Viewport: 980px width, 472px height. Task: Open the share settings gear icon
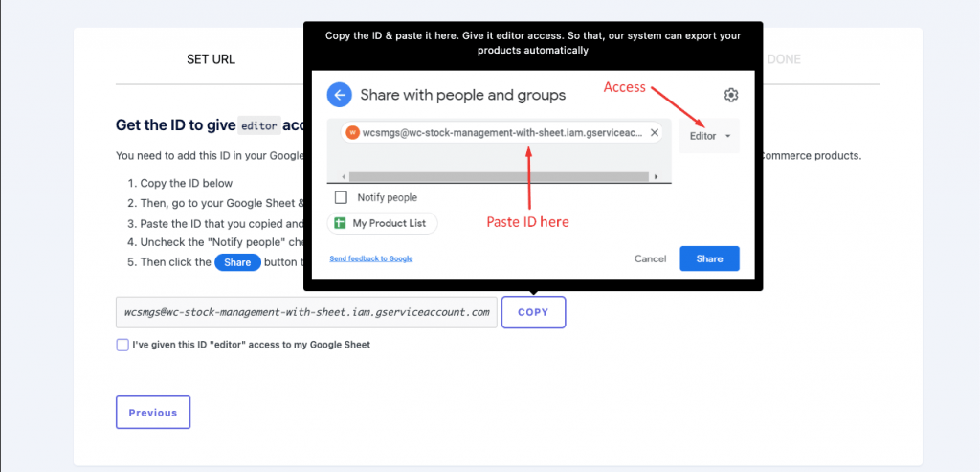730,95
